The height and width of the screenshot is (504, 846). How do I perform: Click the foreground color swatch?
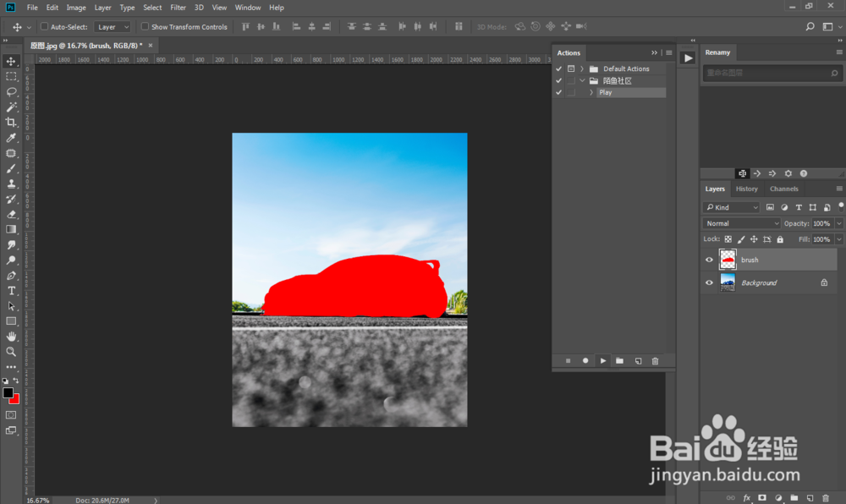pos(7,392)
